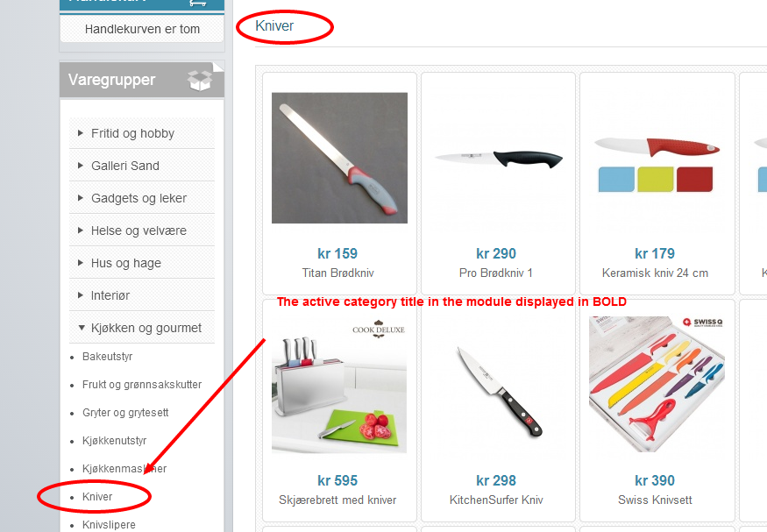767x532 pixels.
Task: Open the Knivslipere subcategory
Action: pos(109,525)
